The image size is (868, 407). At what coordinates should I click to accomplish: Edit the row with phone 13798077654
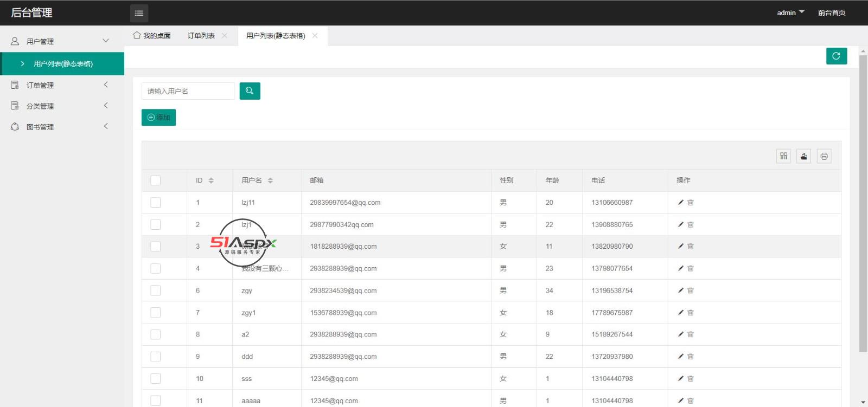coord(680,268)
